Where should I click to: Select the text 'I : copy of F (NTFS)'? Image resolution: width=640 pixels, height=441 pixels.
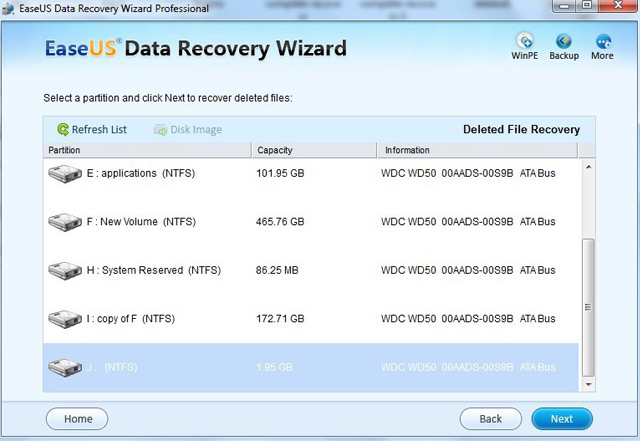pyautogui.click(x=131, y=319)
